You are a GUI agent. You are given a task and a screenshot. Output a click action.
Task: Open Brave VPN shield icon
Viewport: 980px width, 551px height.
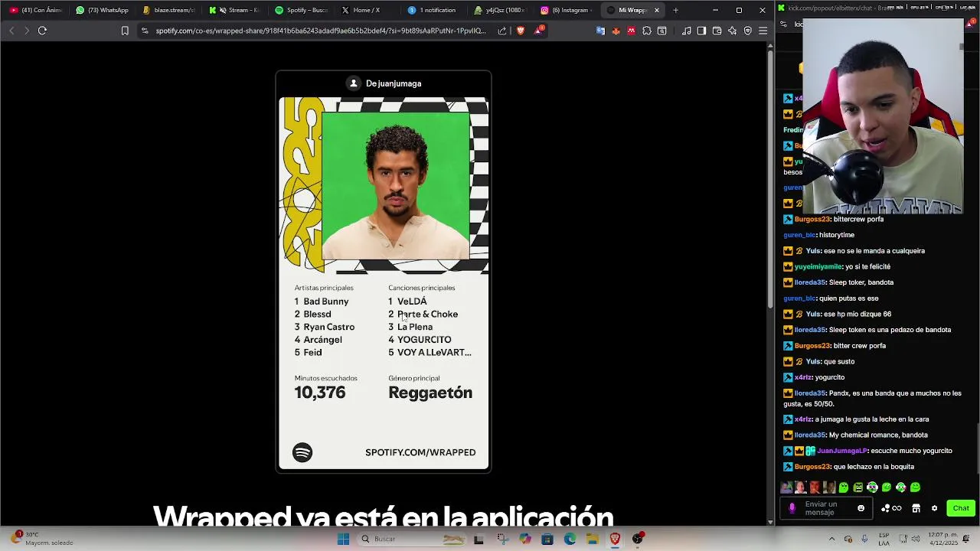tap(748, 31)
